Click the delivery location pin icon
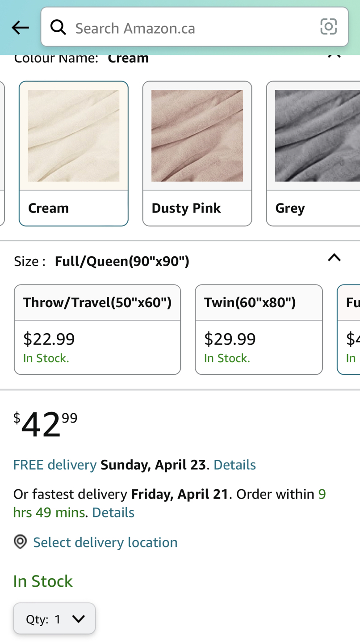 (20, 541)
